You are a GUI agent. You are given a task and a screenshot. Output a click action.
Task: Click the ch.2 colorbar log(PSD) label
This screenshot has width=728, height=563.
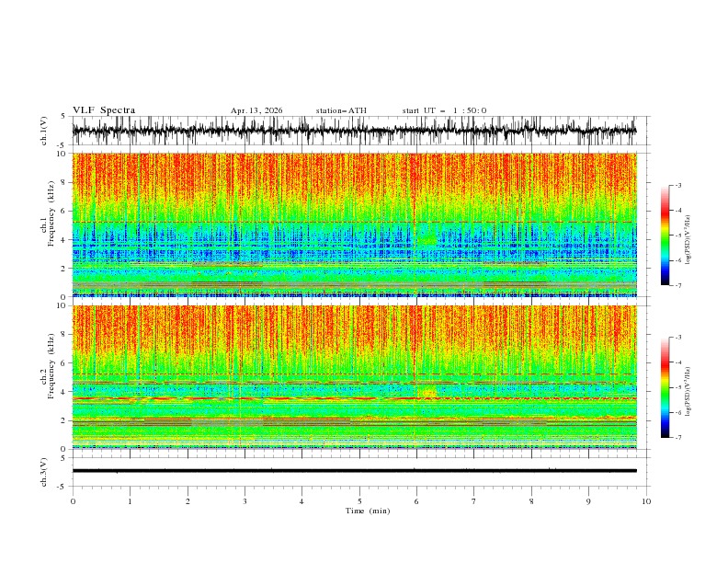point(688,392)
